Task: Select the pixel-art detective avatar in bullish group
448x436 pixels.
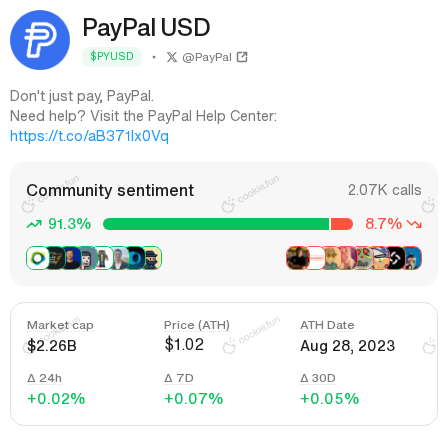Action: point(153,258)
